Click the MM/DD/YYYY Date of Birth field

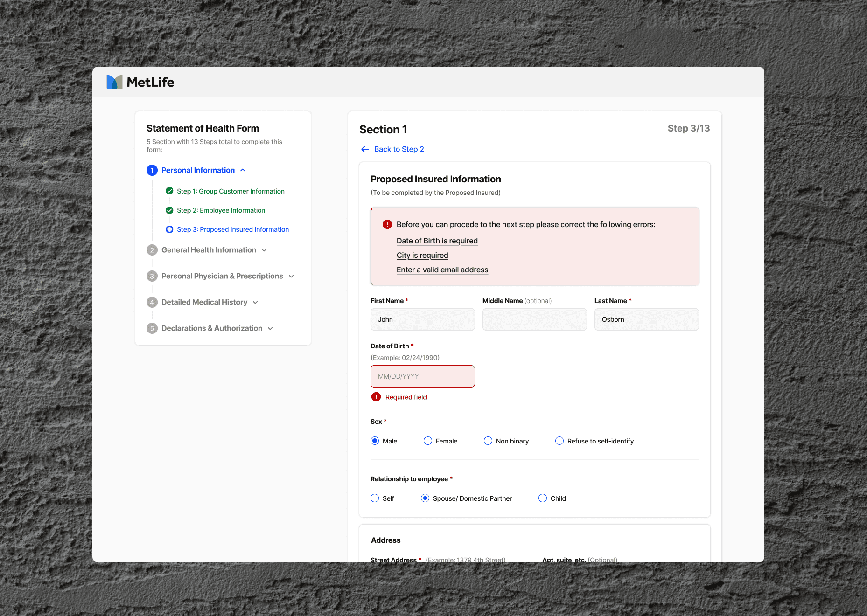[x=423, y=376]
